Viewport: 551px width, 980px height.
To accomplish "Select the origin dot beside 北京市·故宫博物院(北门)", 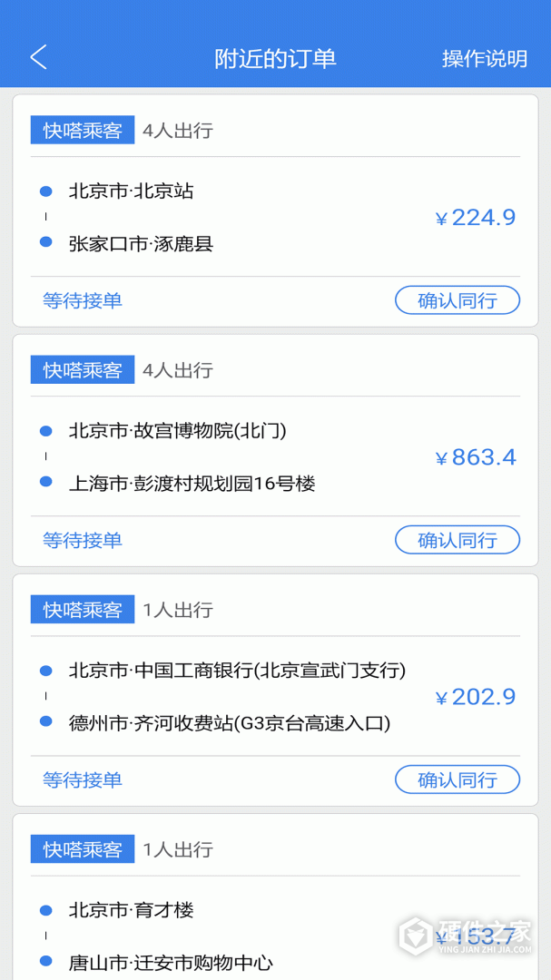I will (44, 431).
